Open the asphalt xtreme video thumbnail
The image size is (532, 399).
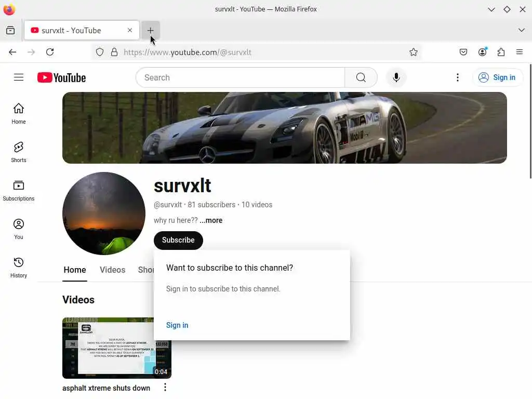pyautogui.click(x=117, y=348)
